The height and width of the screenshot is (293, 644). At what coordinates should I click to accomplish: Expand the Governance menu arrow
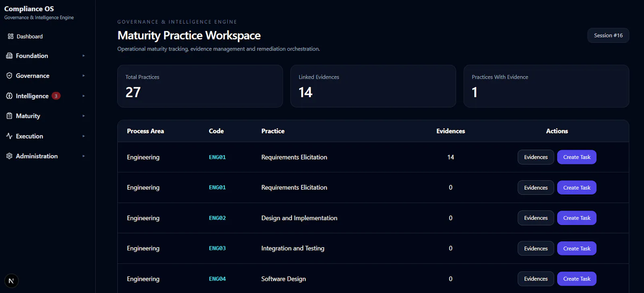[x=84, y=76]
